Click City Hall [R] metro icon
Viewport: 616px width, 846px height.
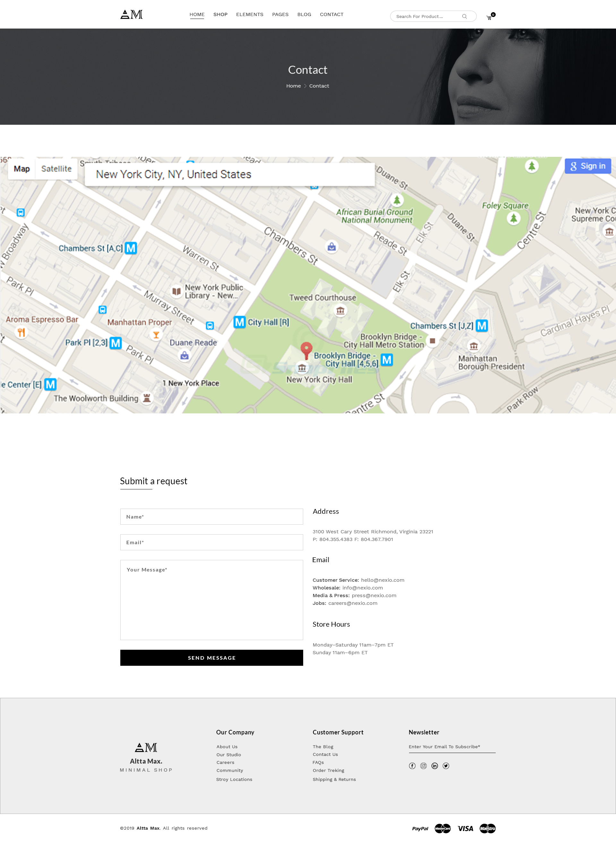240,322
